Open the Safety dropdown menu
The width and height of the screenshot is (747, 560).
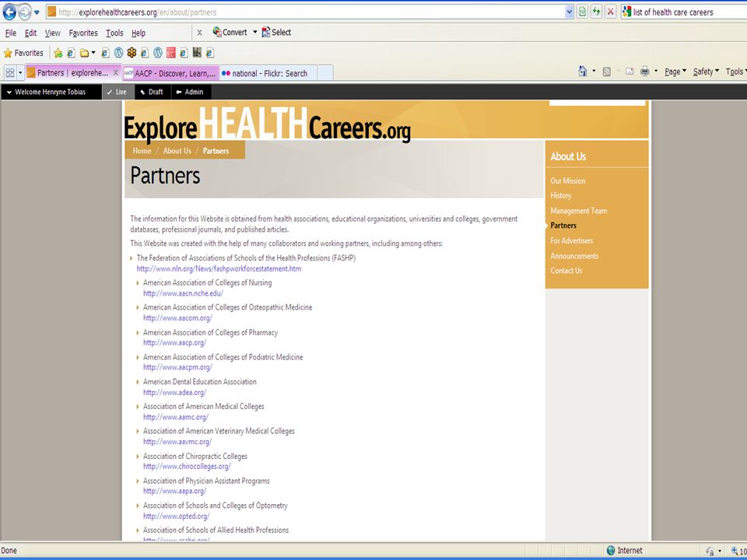click(706, 72)
